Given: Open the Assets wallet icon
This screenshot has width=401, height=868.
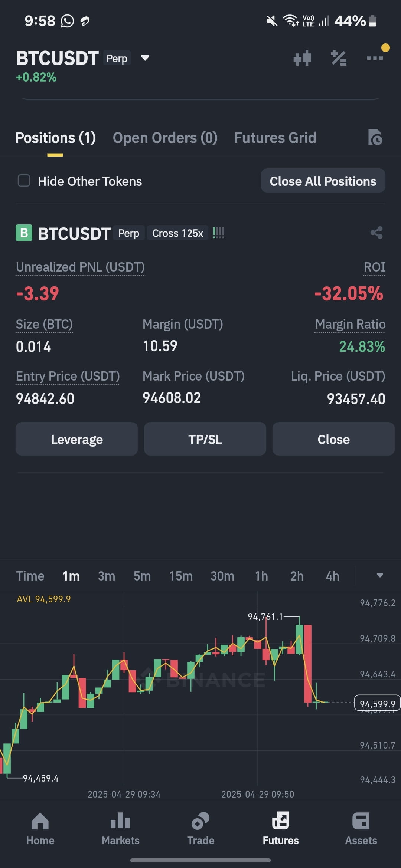Looking at the screenshot, I should tap(361, 821).
